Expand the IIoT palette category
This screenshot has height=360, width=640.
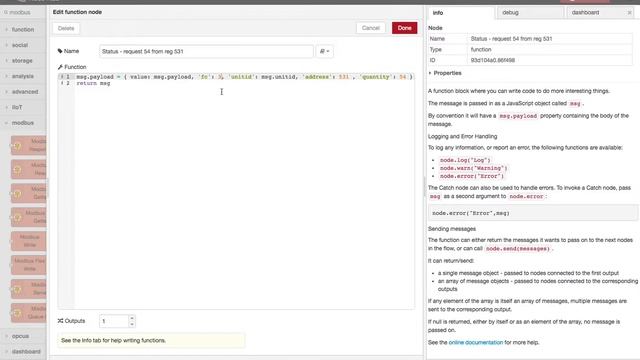23,107
